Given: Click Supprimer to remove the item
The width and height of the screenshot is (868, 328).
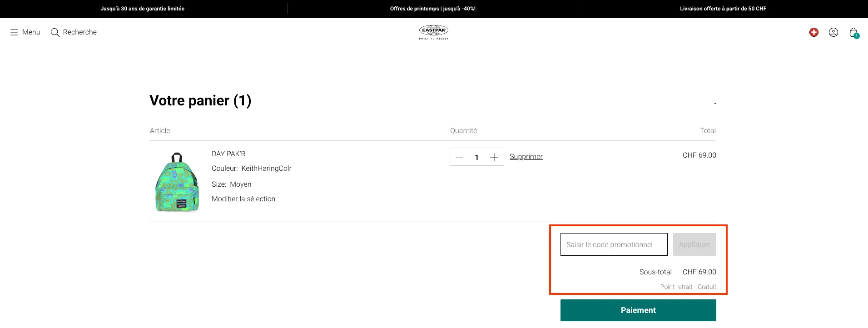Looking at the screenshot, I should click(x=526, y=157).
